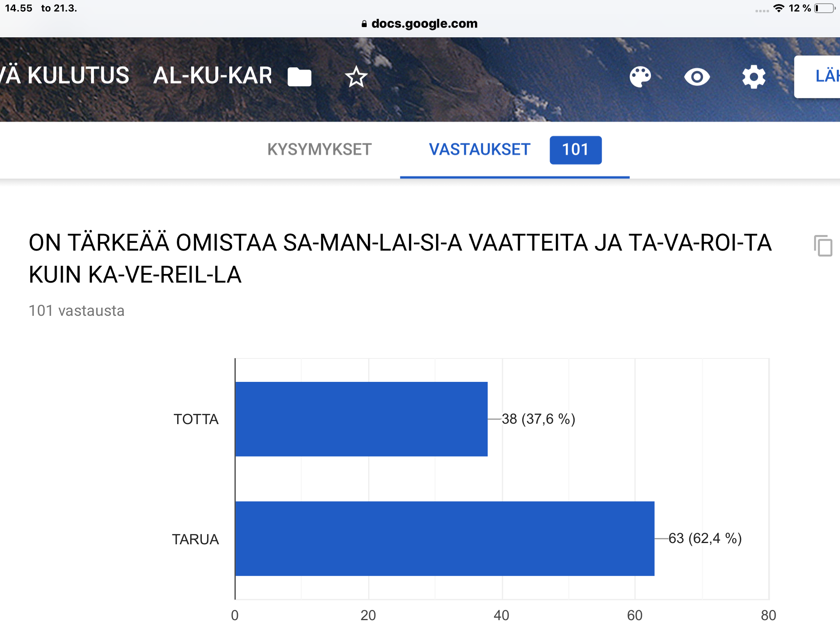The width and height of the screenshot is (840, 630).
Task: Copy the chart using the copy icon
Action: [823, 246]
